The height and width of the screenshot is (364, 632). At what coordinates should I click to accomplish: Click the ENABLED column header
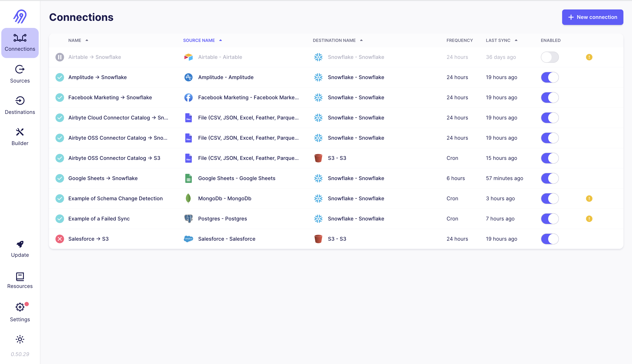tap(551, 40)
